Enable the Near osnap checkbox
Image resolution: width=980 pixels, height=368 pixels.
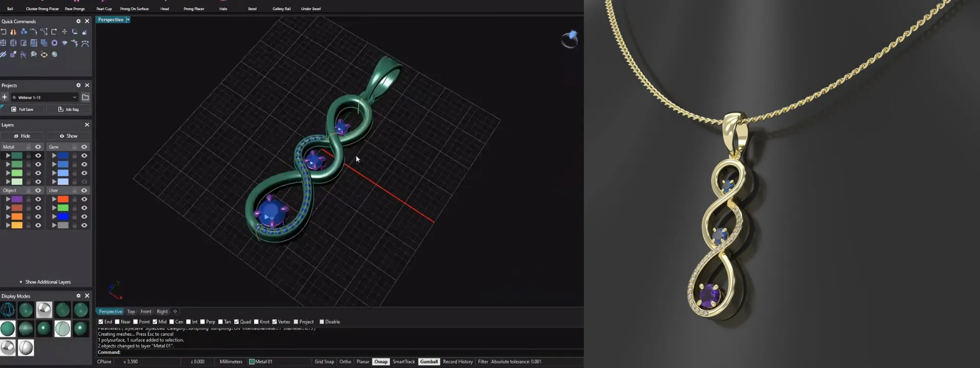(x=117, y=322)
